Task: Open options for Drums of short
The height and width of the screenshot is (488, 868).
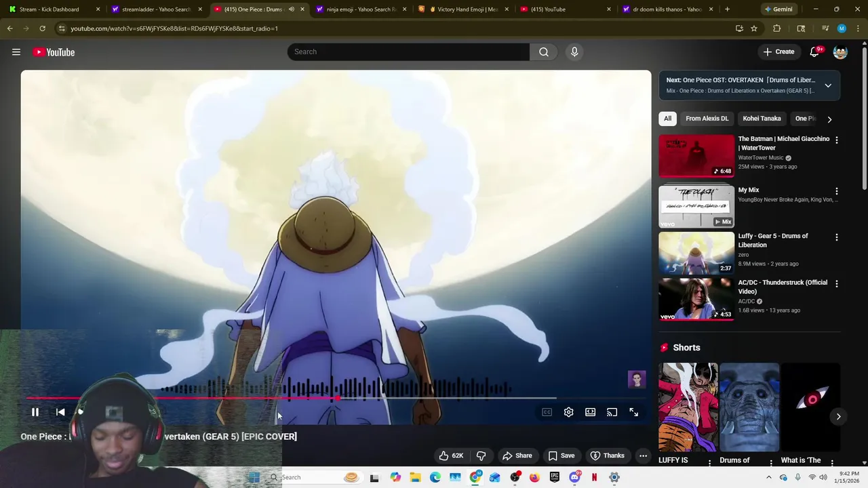Action: click(x=771, y=463)
